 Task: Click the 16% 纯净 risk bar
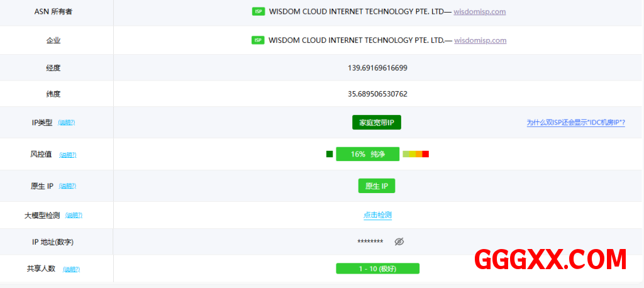tap(367, 154)
